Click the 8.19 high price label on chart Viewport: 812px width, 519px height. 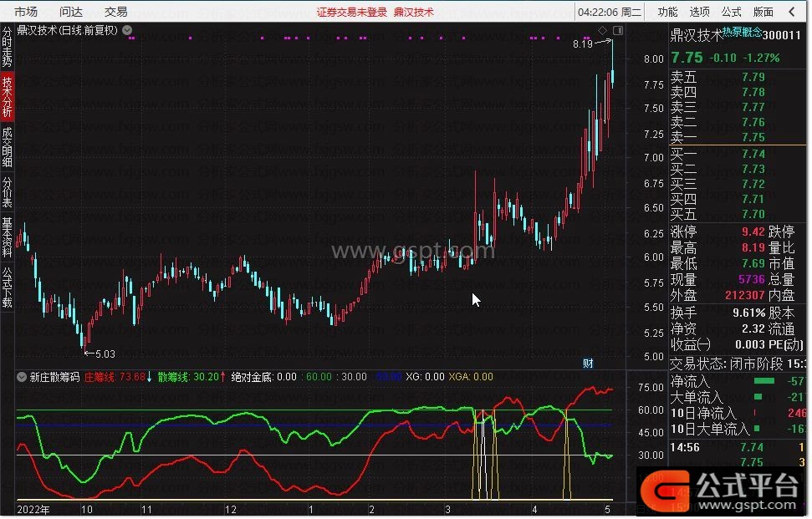point(583,44)
